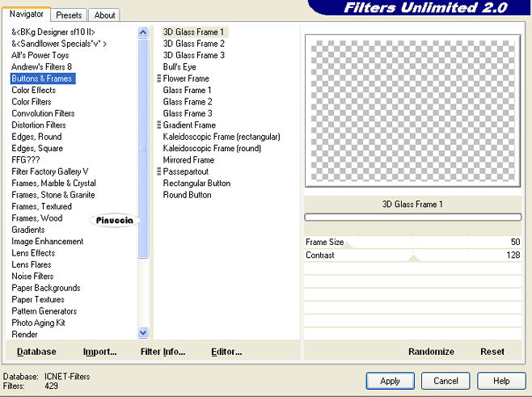
Task: Select the Frames, Textured category
Action: [x=42, y=206]
